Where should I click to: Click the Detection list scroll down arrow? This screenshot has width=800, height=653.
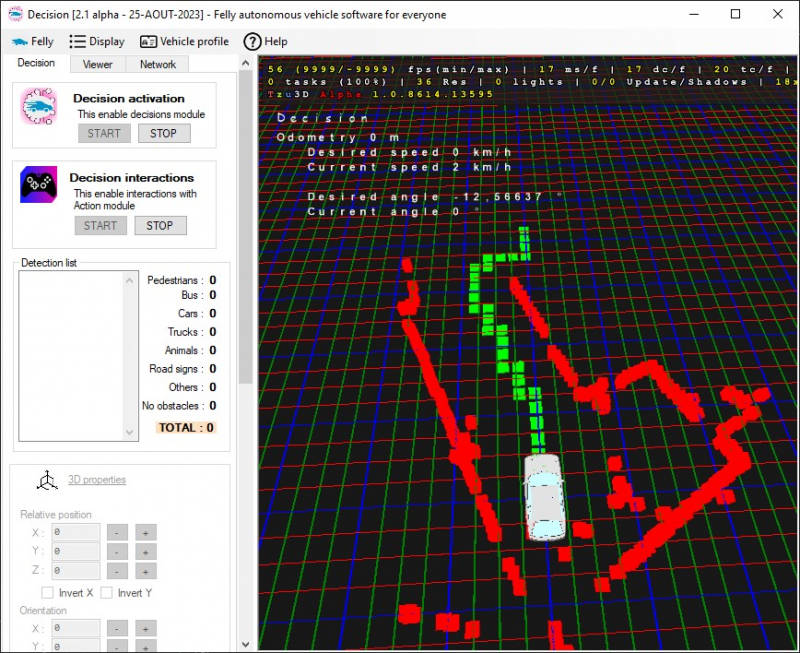click(130, 432)
